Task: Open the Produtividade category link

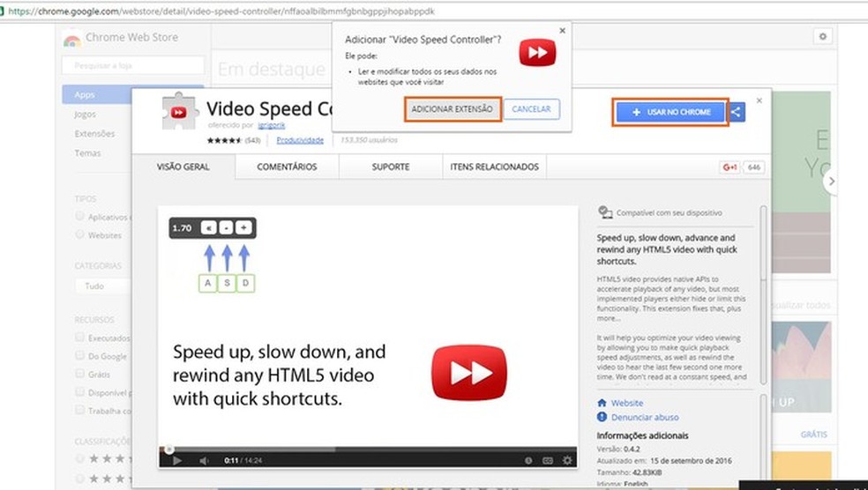Action: [300, 140]
